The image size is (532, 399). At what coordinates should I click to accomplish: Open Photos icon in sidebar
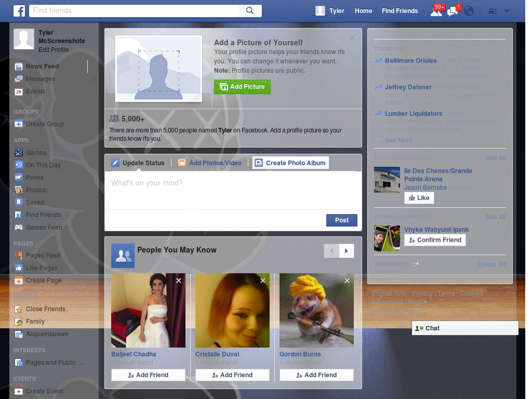coord(19,190)
